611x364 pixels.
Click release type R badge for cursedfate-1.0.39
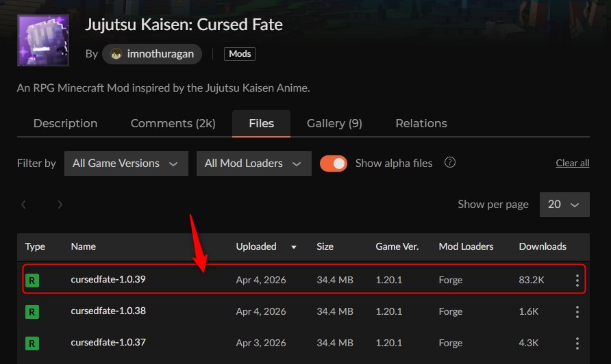32,281
